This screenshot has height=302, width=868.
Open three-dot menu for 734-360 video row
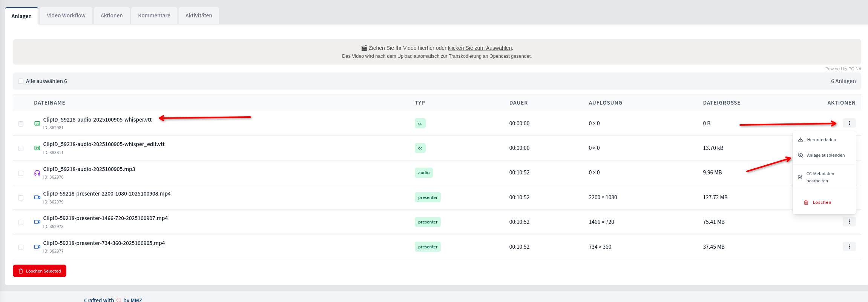click(x=849, y=247)
